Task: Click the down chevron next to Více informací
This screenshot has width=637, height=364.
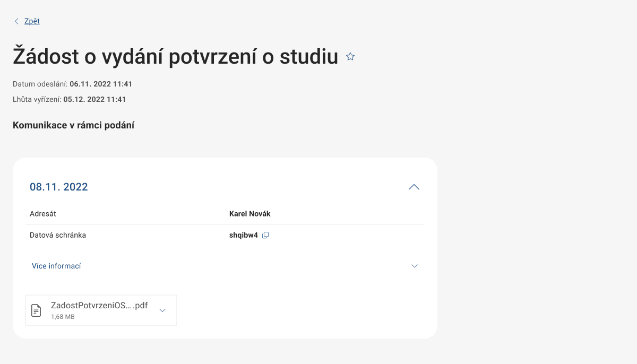Action: [x=414, y=265]
